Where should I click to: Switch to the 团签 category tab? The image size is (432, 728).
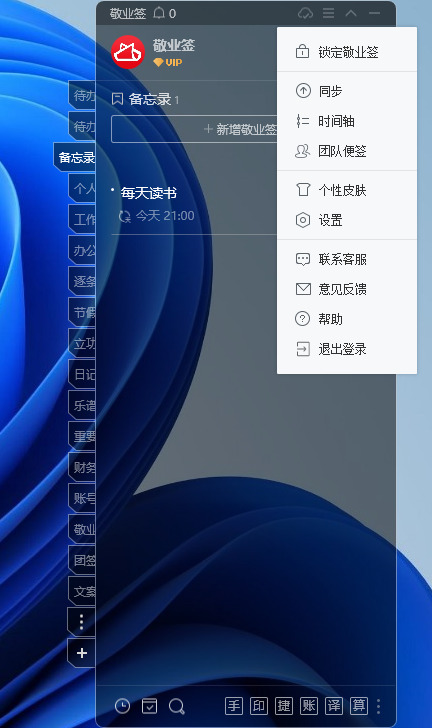pos(82,560)
